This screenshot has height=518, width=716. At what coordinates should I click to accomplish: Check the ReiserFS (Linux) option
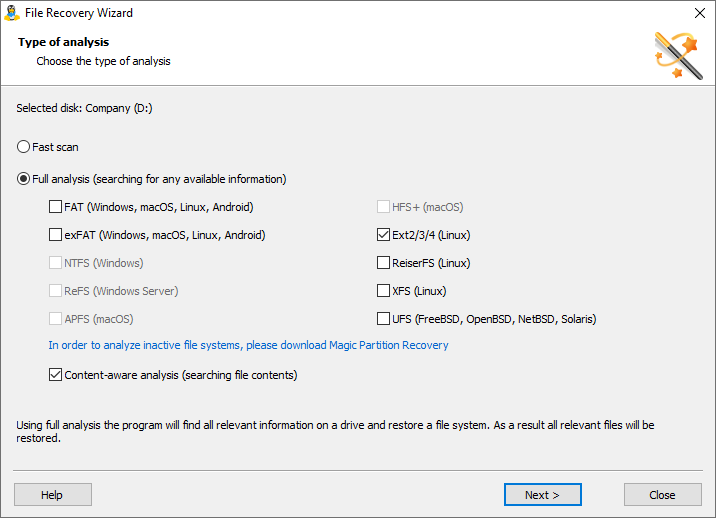click(x=383, y=263)
